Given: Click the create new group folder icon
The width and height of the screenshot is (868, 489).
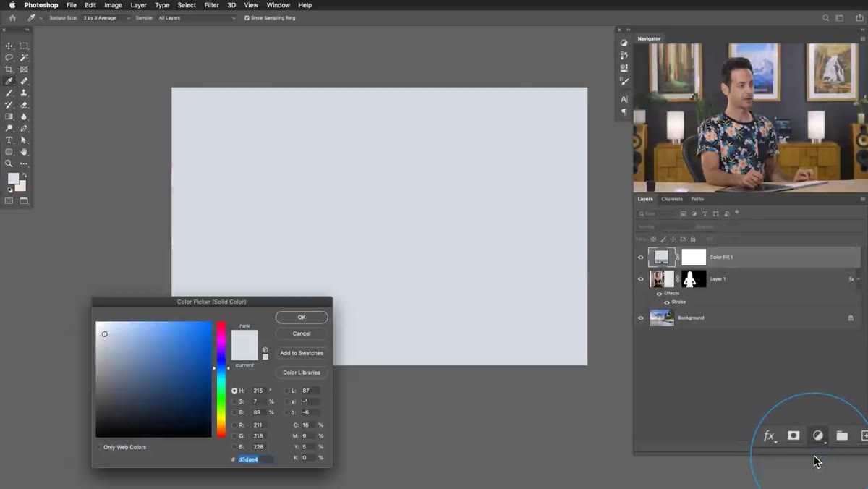Looking at the screenshot, I should pos(842,435).
